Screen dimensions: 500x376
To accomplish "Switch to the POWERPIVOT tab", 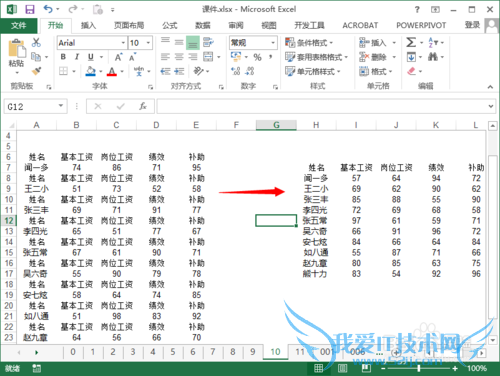I will pos(421,25).
